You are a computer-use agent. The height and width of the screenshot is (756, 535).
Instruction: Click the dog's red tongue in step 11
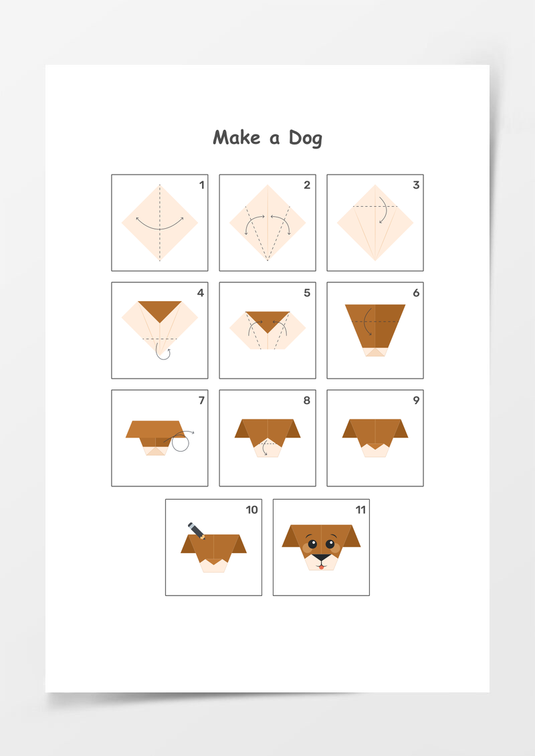(321, 567)
